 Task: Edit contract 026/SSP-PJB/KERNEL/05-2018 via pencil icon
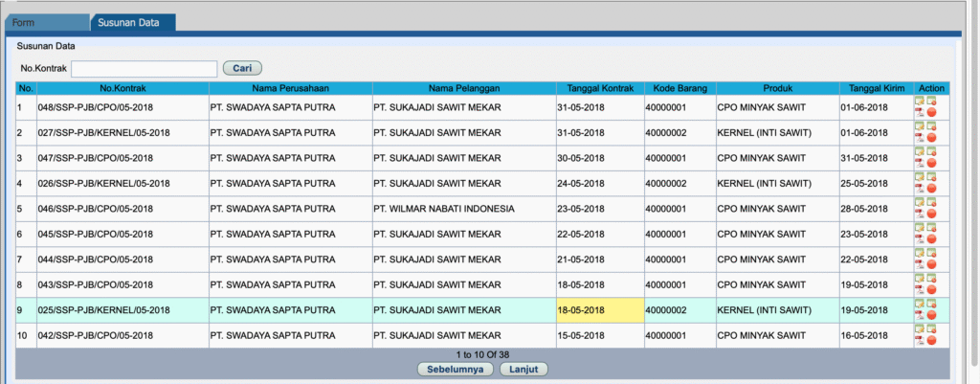pos(920,177)
